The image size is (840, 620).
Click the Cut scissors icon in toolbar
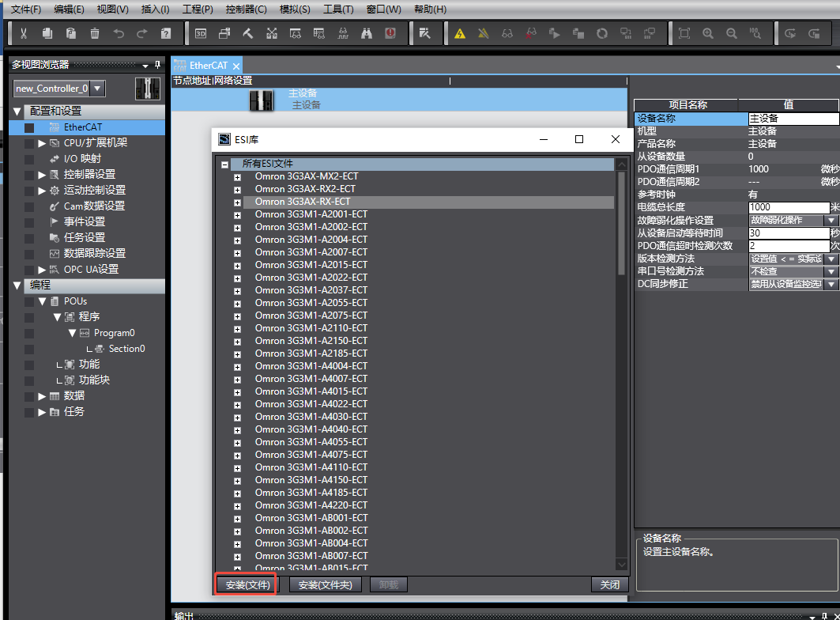click(x=24, y=33)
